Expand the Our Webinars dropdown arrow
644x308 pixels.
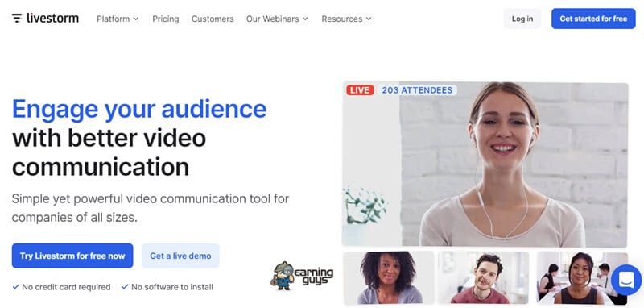305,19
